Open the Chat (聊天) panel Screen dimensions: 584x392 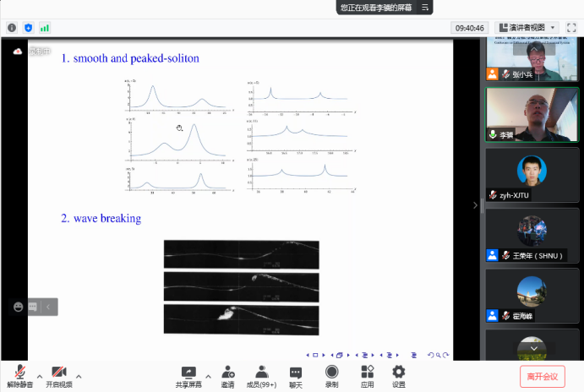click(x=296, y=375)
